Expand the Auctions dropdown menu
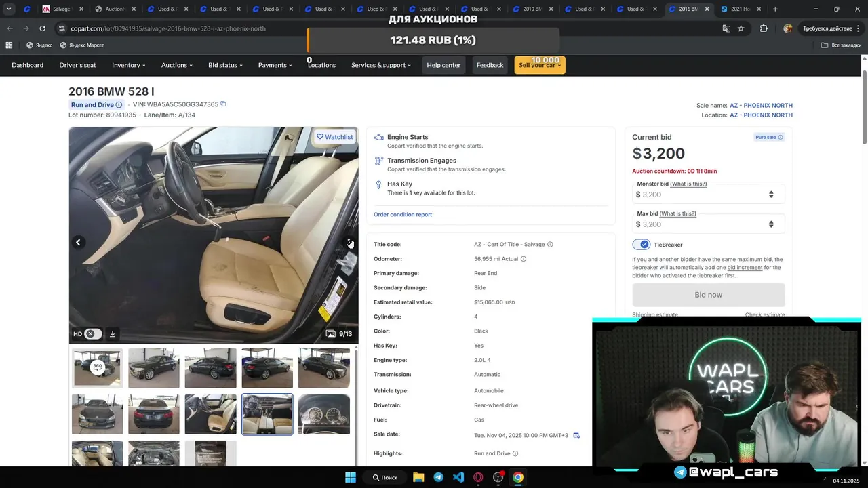 177,65
